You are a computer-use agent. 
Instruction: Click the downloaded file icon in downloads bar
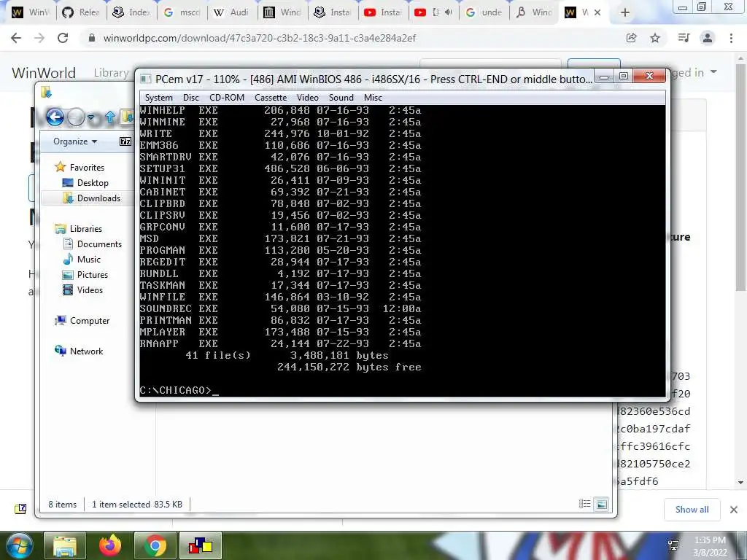20,509
